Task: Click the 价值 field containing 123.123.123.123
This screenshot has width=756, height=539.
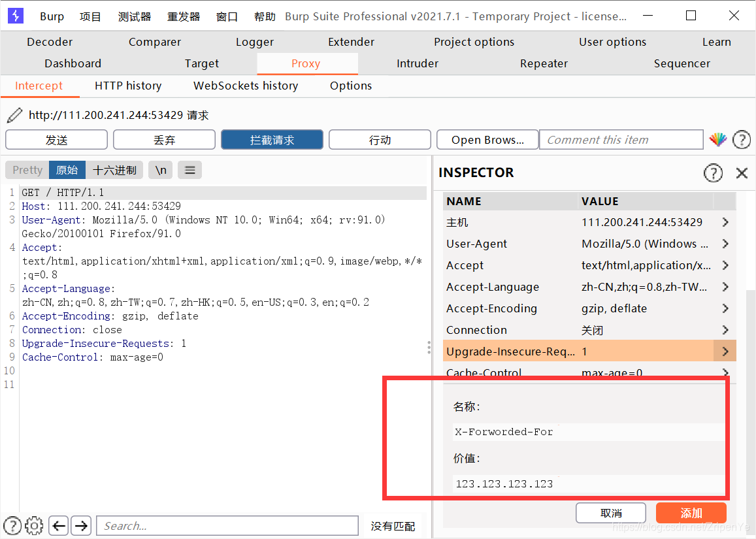Action: point(589,483)
